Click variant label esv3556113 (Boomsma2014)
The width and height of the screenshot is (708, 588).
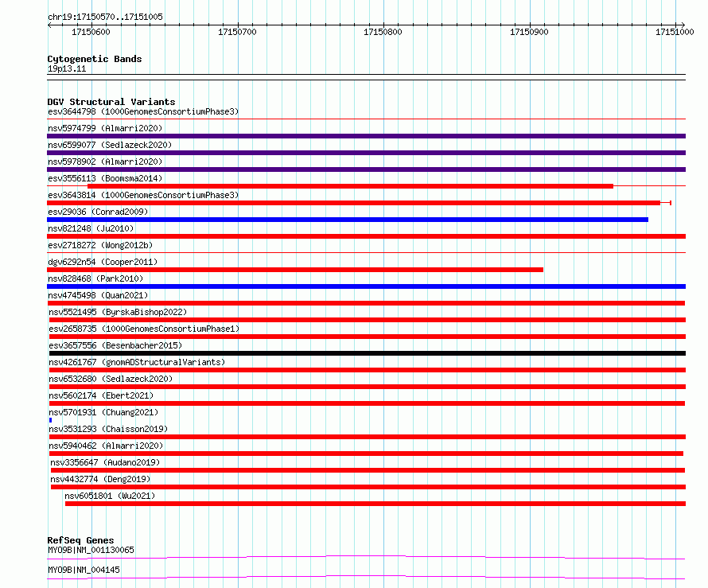pos(105,178)
